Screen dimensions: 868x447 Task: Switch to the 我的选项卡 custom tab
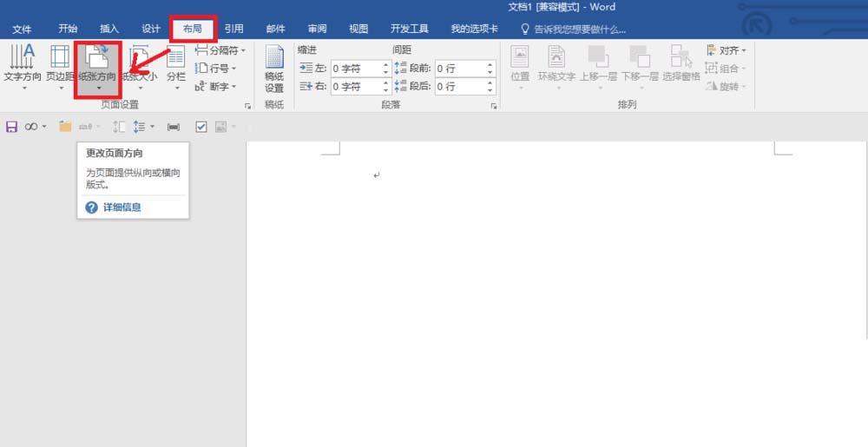[x=475, y=29]
